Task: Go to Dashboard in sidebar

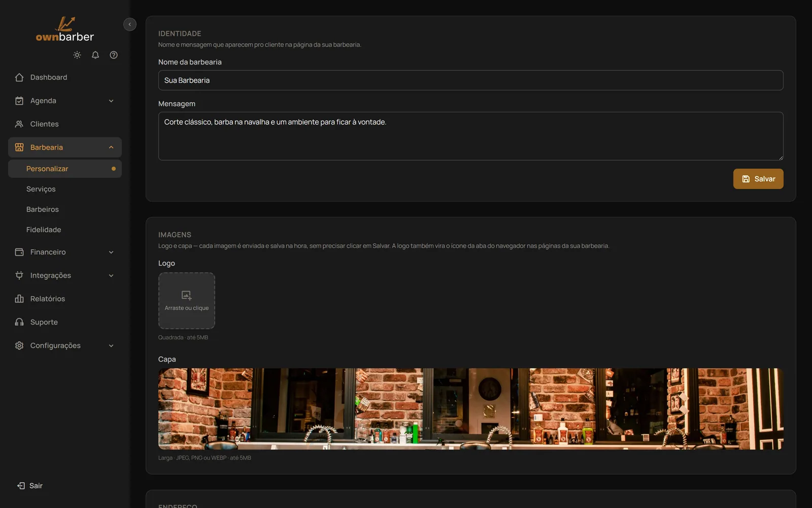Action: click(x=65, y=77)
